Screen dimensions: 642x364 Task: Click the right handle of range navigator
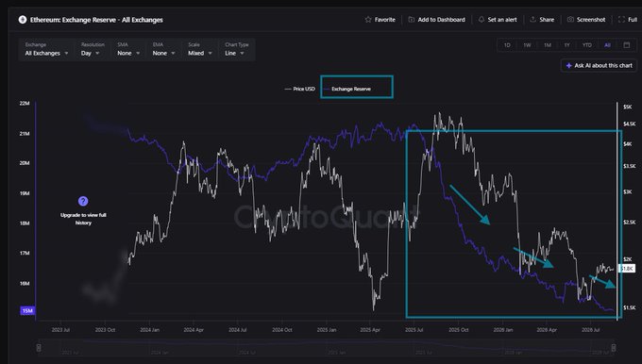click(614, 348)
